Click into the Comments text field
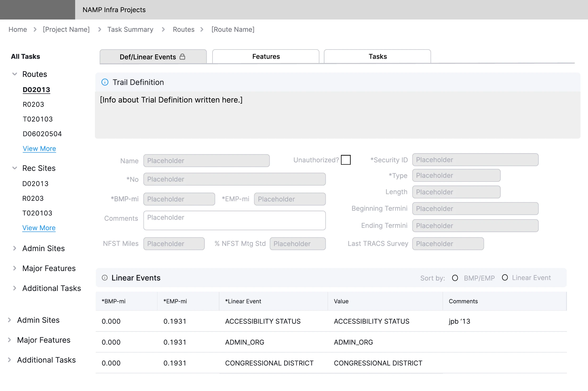The height and width of the screenshot is (391, 588). pos(234,221)
